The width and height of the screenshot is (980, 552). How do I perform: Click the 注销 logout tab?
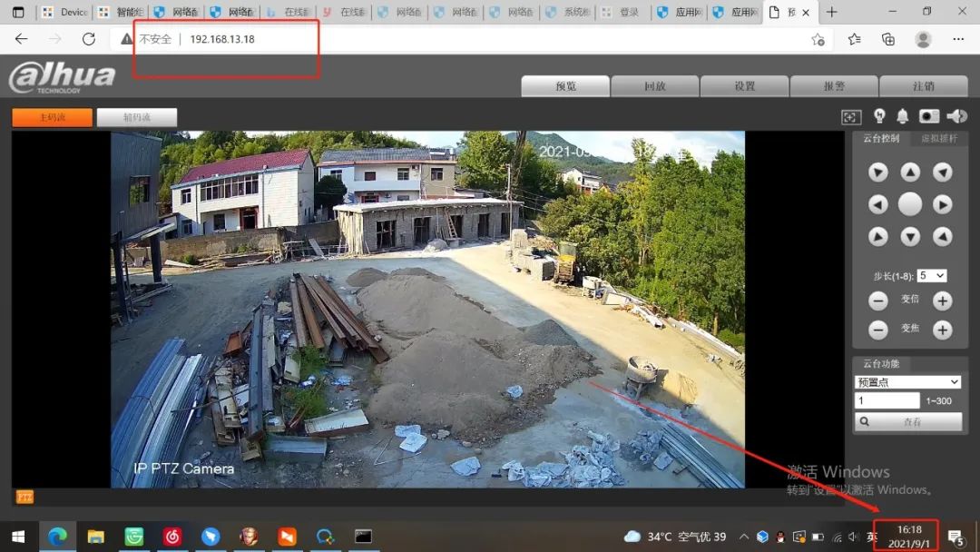tap(923, 86)
